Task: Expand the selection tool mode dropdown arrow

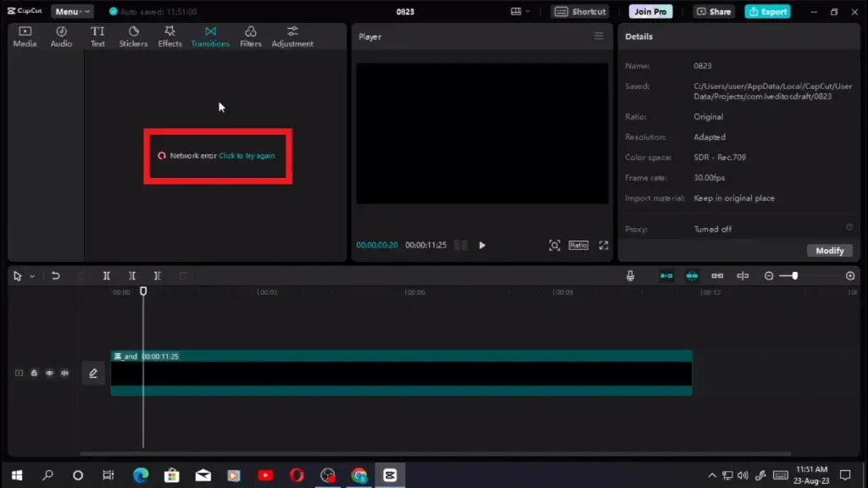Action: point(32,276)
